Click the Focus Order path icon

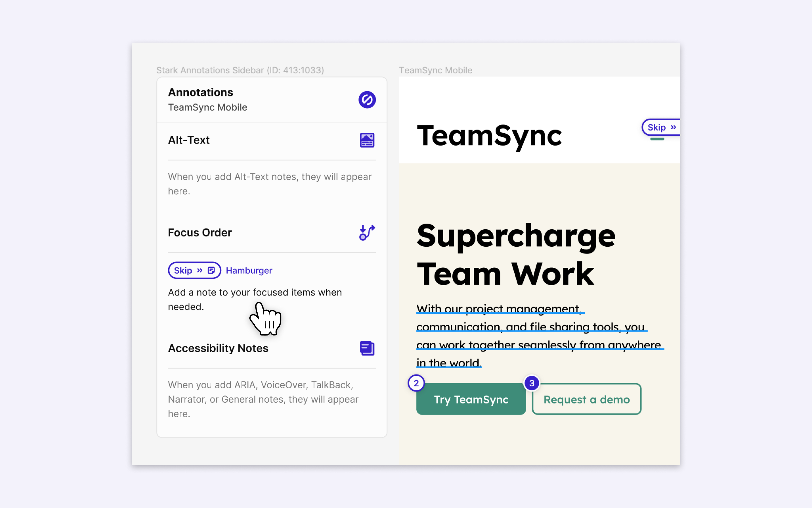[x=367, y=232]
